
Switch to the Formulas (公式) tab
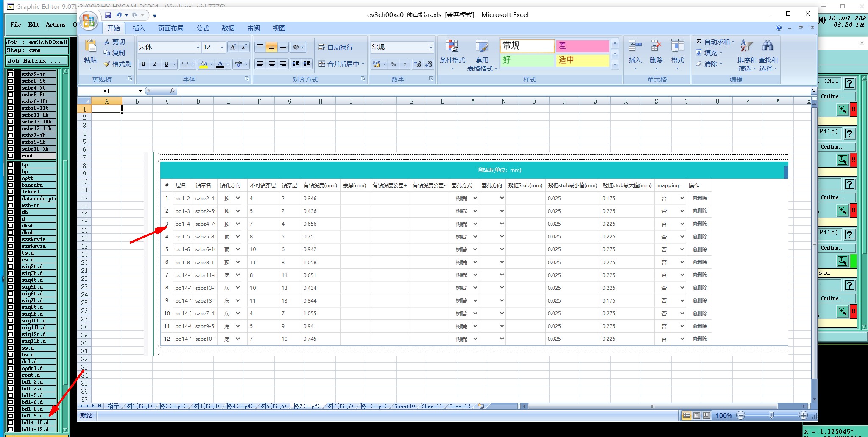(x=202, y=28)
